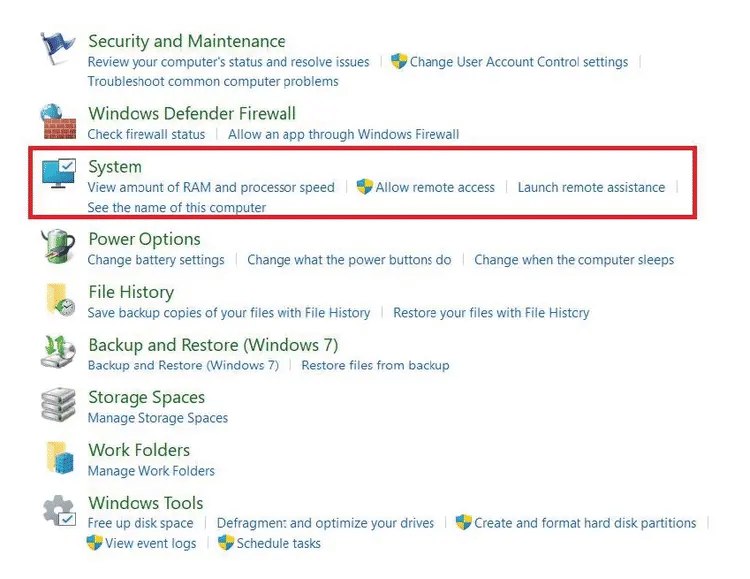Open the System heading link
Viewport: 750px width, 579px height.
[x=115, y=167]
